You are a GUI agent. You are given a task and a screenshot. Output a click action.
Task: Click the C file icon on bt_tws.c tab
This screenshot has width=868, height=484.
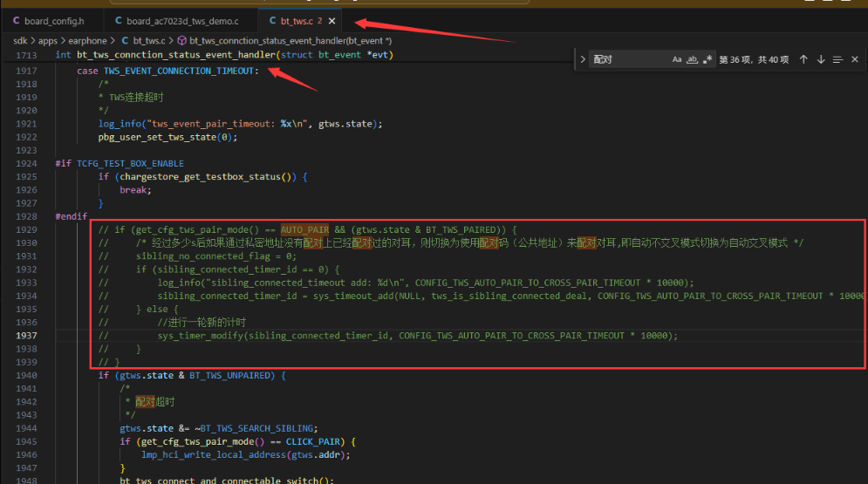272,20
